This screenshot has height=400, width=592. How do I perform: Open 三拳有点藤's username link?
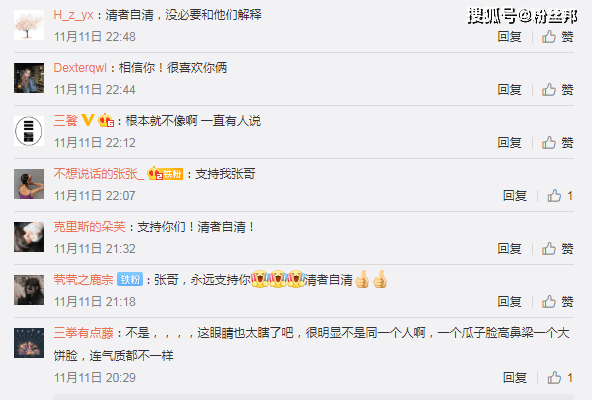(x=83, y=333)
